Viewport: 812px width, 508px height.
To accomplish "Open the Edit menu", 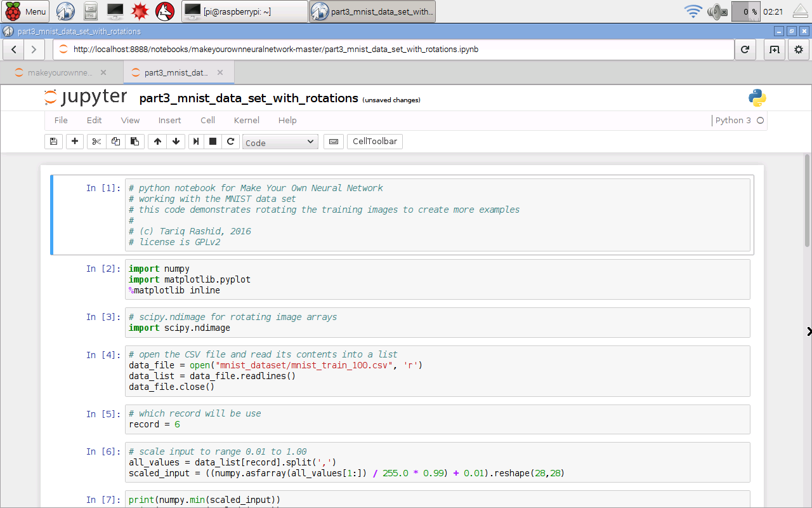I will click(95, 120).
